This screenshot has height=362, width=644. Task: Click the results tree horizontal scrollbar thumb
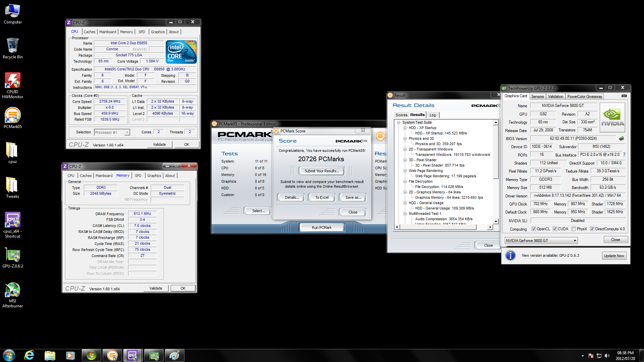[x=438, y=227]
